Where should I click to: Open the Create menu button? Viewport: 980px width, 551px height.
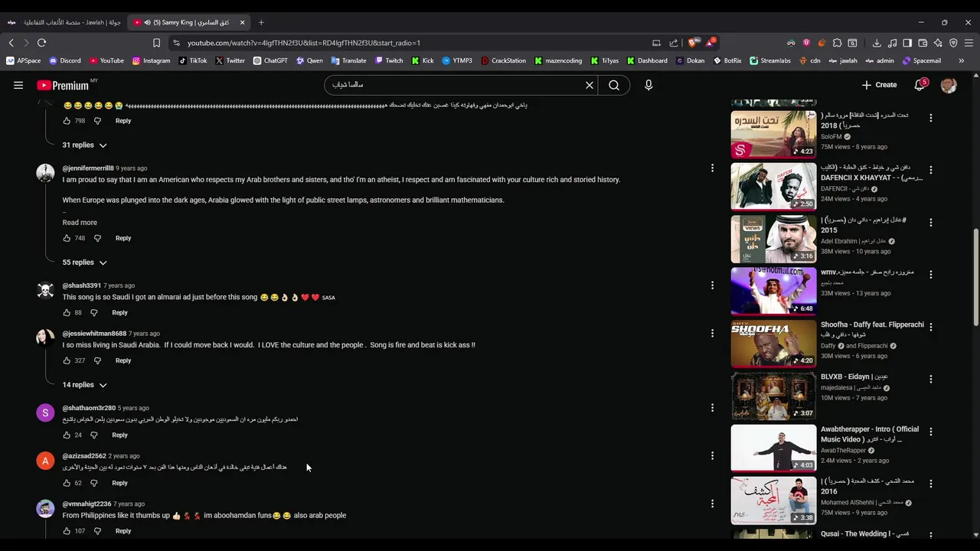click(x=879, y=85)
